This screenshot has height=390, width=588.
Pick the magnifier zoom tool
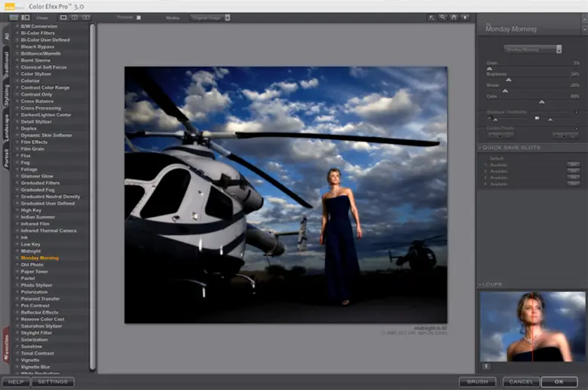pos(443,17)
